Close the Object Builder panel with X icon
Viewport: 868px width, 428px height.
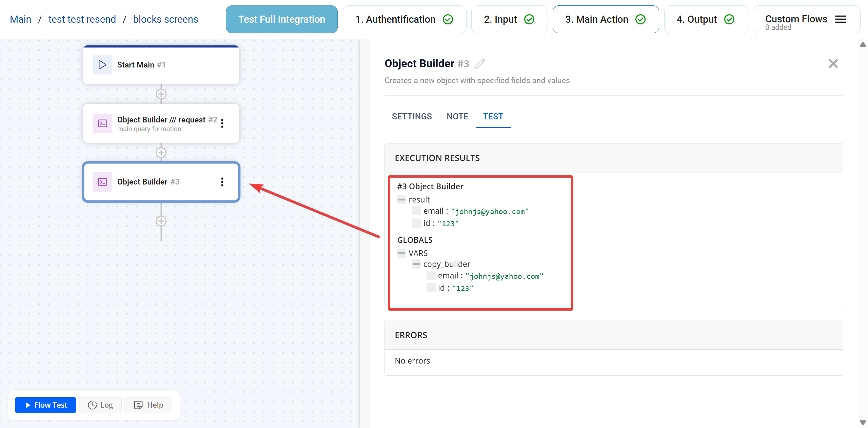[x=833, y=64]
